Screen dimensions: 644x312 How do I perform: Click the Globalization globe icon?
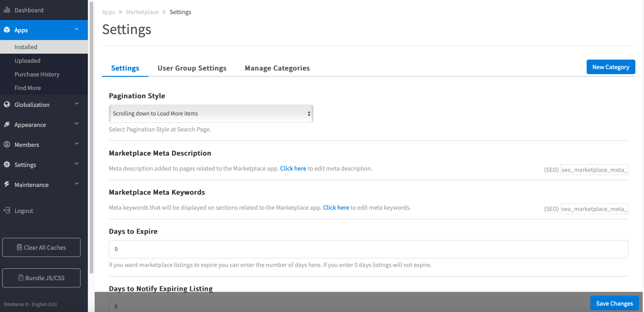[7, 105]
